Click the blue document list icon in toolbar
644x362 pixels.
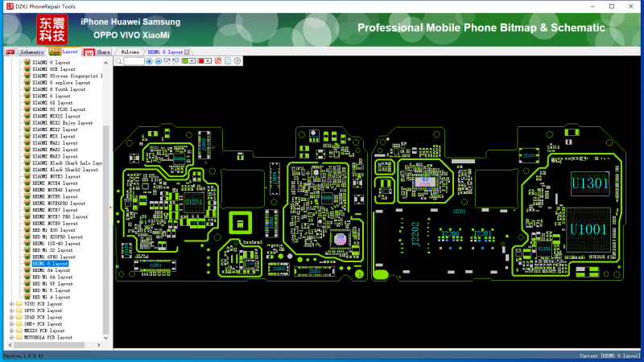click(227, 61)
